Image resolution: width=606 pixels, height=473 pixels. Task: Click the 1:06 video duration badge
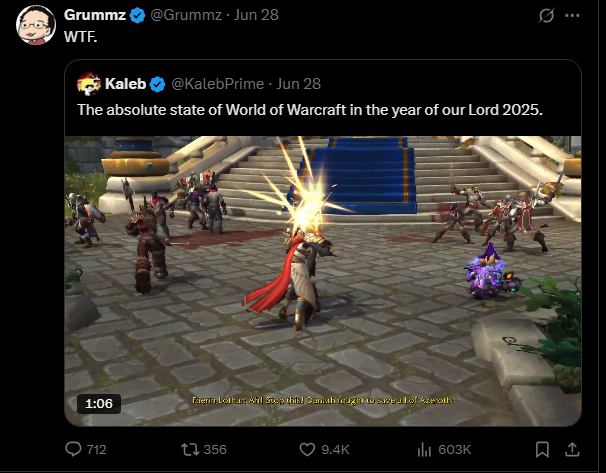[99, 403]
